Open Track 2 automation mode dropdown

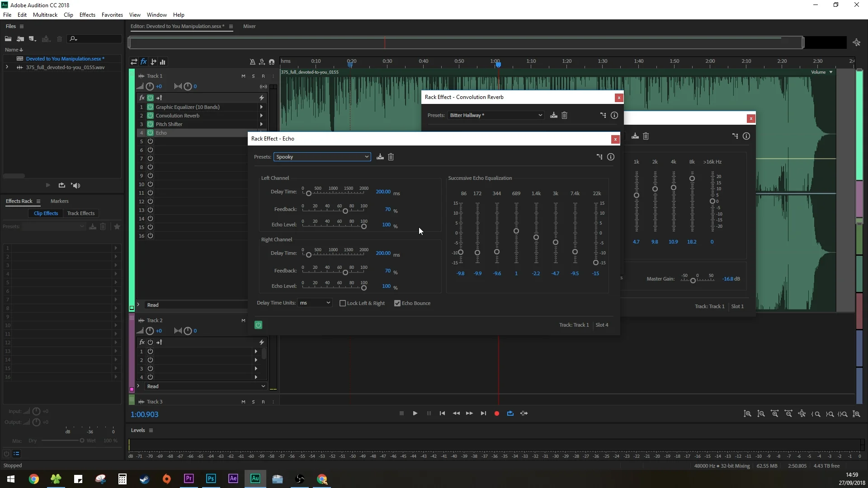(x=206, y=386)
